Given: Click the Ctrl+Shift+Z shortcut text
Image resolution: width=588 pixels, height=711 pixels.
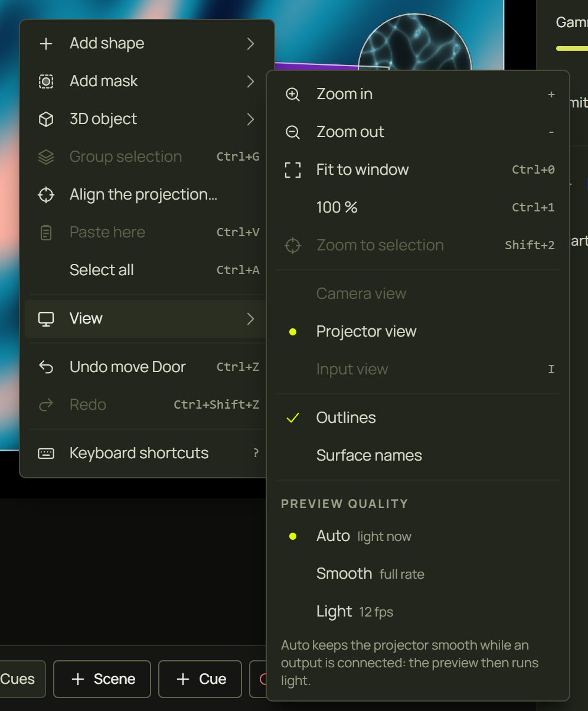Looking at the screenshot, I should (216, 405).
